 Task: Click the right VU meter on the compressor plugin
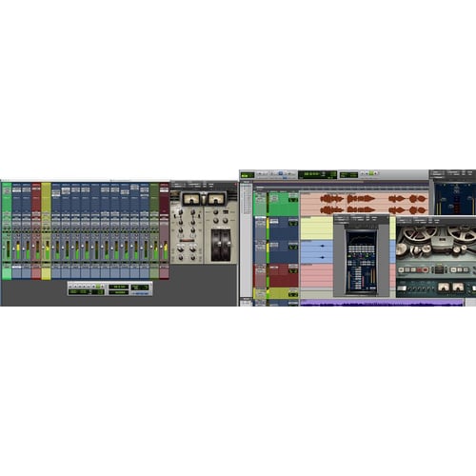216,199
